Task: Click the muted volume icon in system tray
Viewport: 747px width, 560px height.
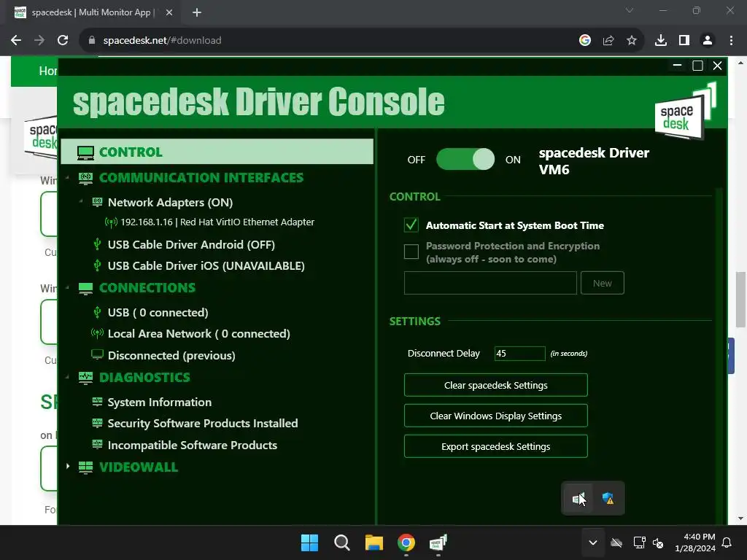Action: click(658, 542)
